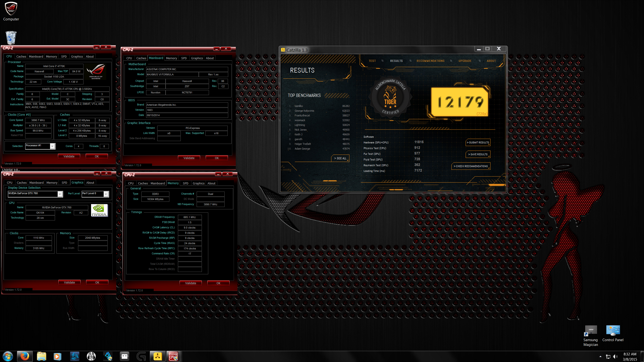Open Logitech Gaming Software from the taskbar
Viewport: 644px width, 362px height.
141,356
